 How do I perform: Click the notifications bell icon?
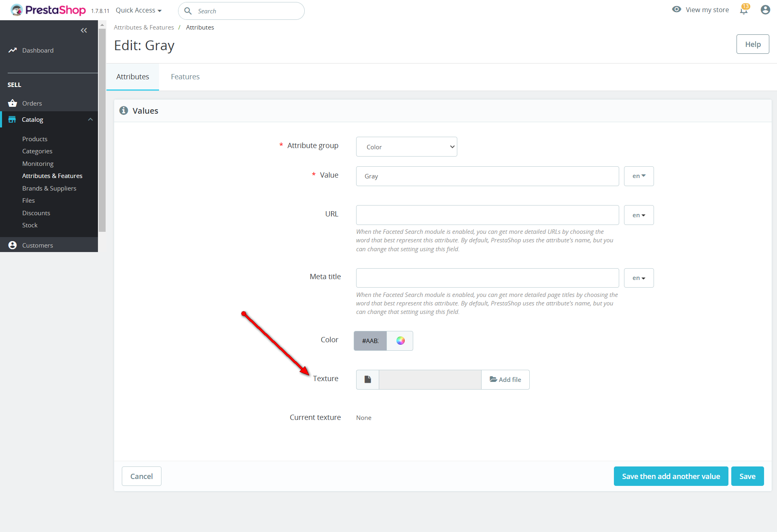pyautogui.click(x=744, y=10)
